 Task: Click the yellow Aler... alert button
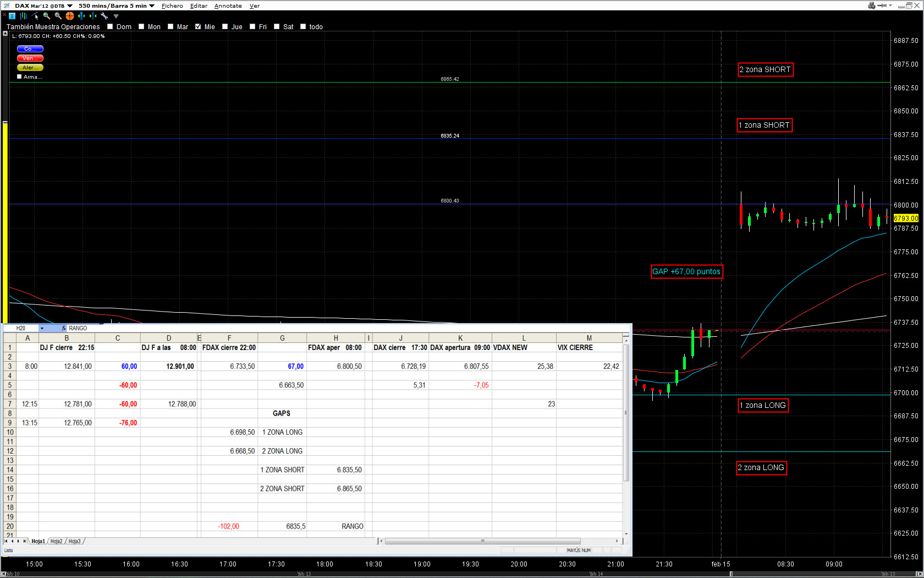(x=30, y=68)
